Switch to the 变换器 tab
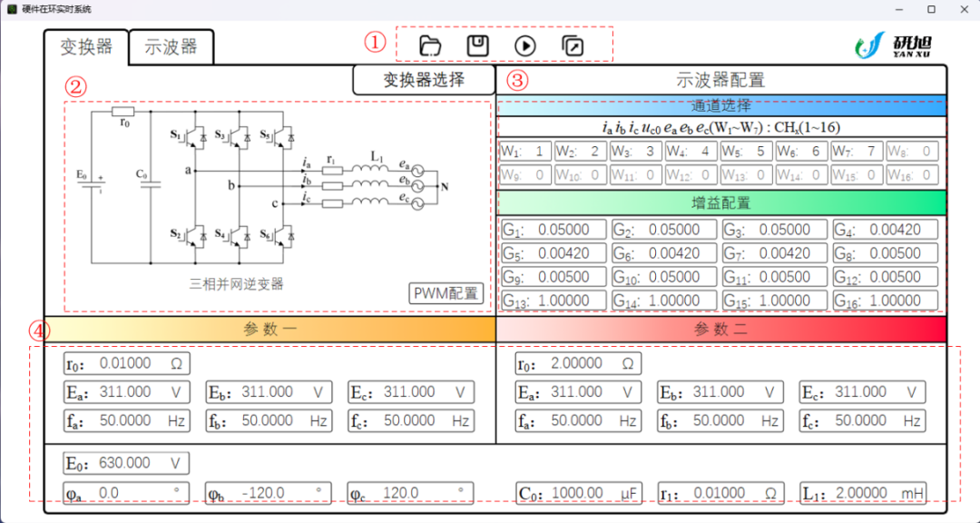The width and height of the screenshot is (980, 523). (86, 47)
